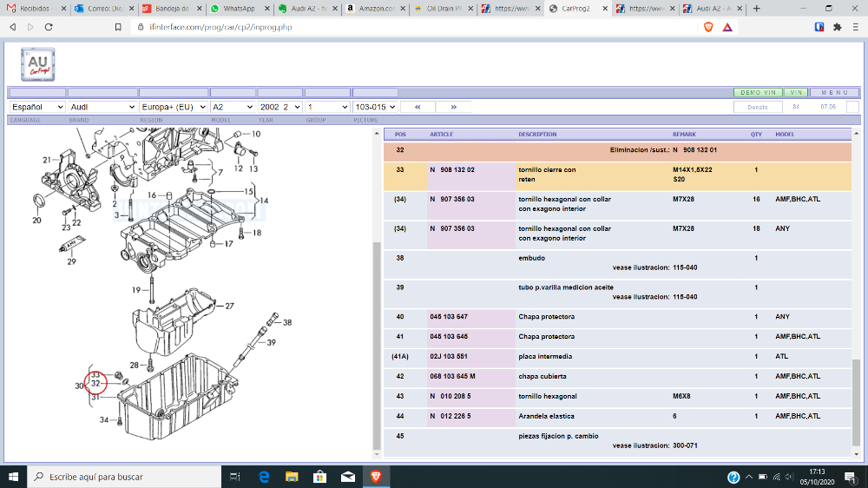Open Mail app from the taskbar
This screenshot has width=868, height=488.
[348, 477]
